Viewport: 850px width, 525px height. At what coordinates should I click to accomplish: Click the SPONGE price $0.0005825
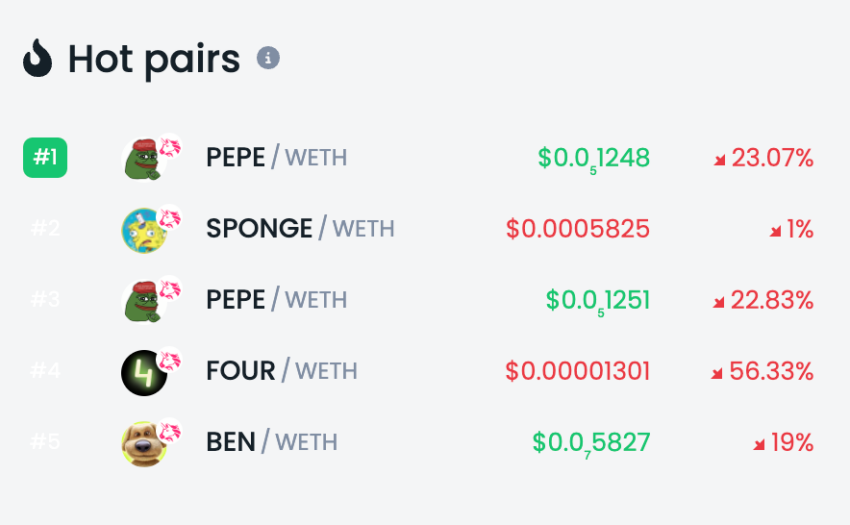(x=578, y=228)
